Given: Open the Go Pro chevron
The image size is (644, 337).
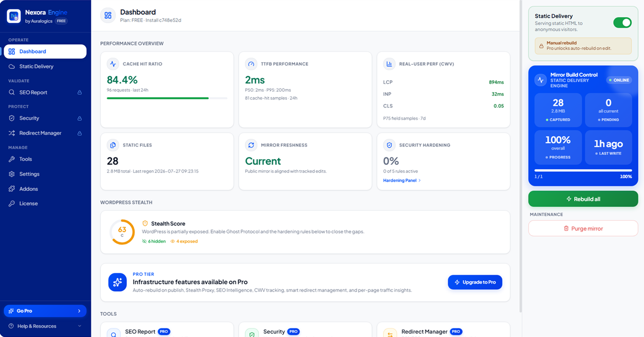Looking at the screenshot, I should click(x=79, y=311).
